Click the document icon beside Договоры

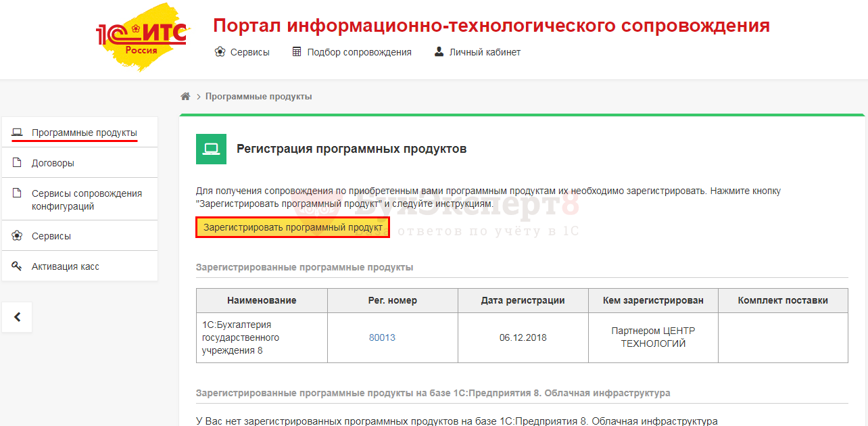(x=18, y=163)
